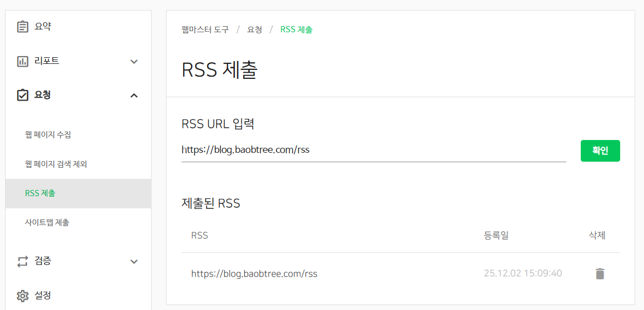This screenshot has height=310, width=644.
Task: Open the 리포트 menu label
Action: pyautogui.click(x=47, y=61)
